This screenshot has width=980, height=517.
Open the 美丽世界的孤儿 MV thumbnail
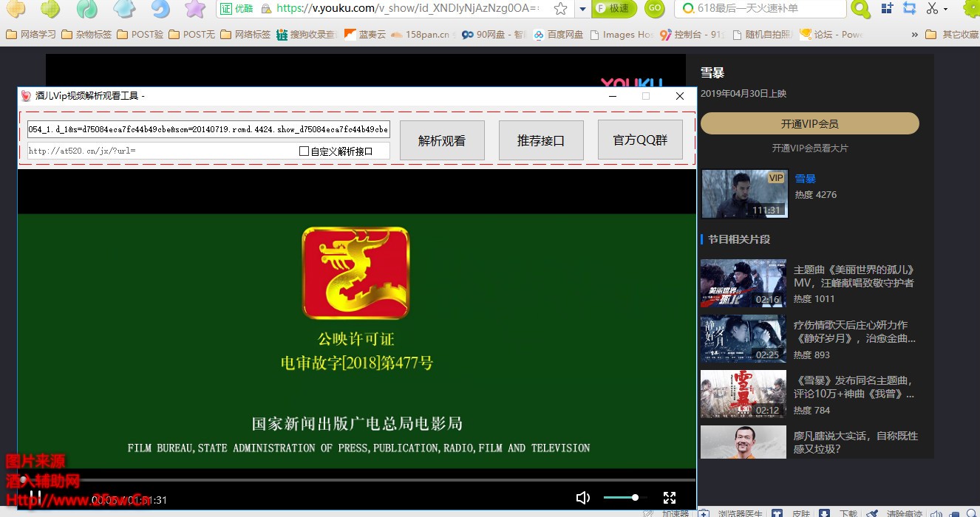pyautogui.click(x=743, y=284)
